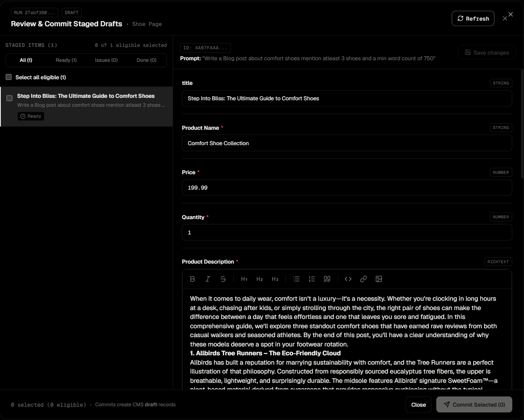Check the Step Into Bliss item checkbox
This screenshot has height=420, width=524.
tap(9, 98)
